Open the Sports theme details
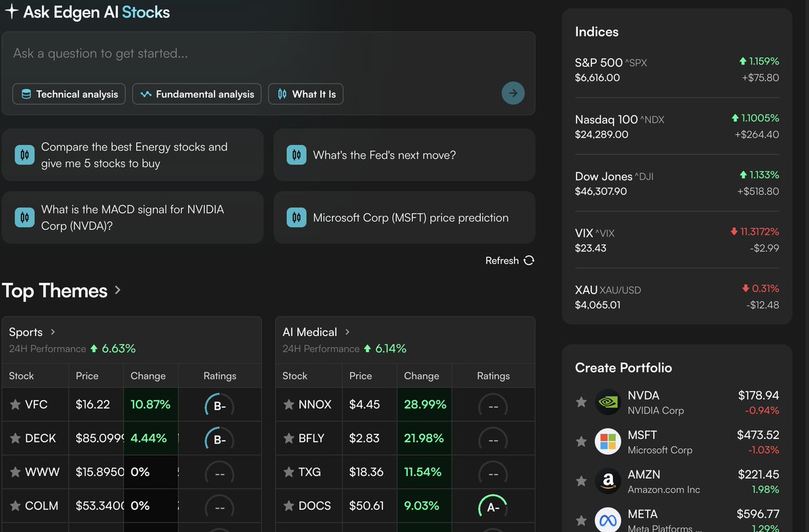 pyautogui.click(x=52, y=332)
